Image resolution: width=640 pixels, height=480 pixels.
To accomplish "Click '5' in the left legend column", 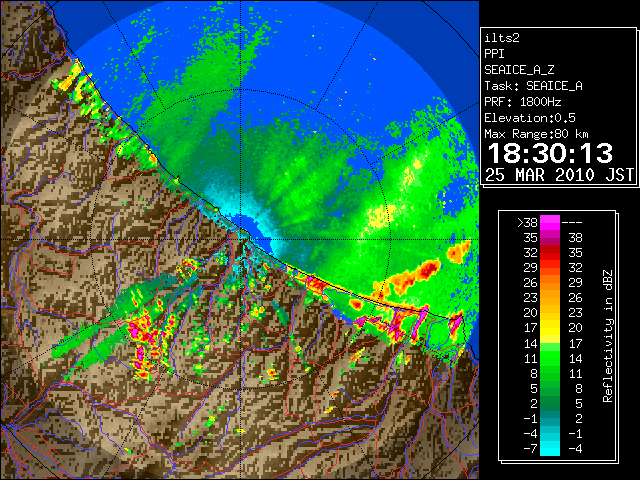I will (x=534, y=389).
